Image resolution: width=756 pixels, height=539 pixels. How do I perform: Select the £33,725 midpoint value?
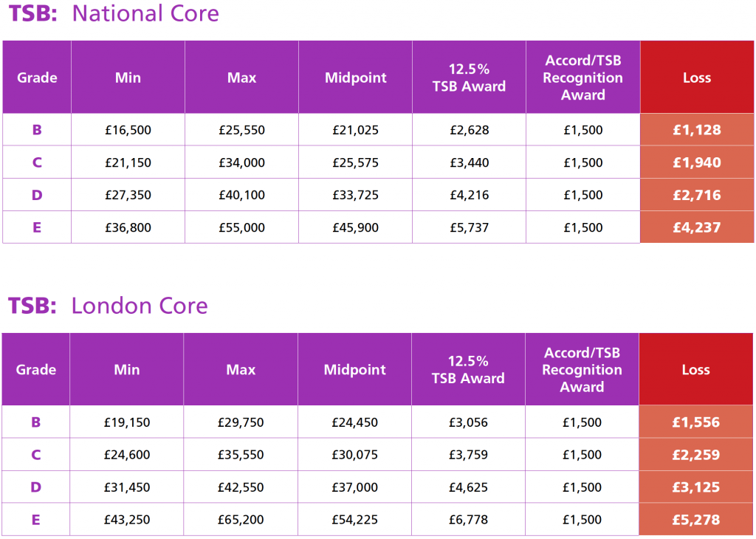pyautogui.click(x=355, y=195)
